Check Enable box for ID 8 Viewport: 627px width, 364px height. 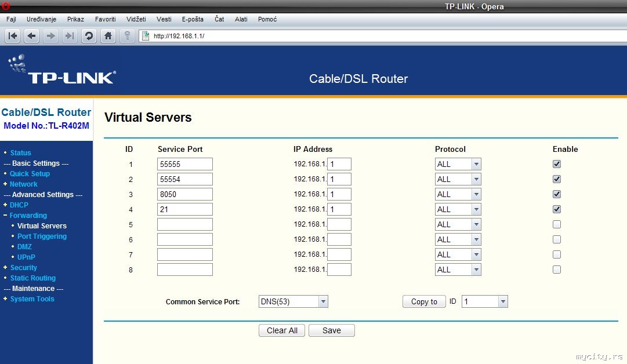click(557, 270)
